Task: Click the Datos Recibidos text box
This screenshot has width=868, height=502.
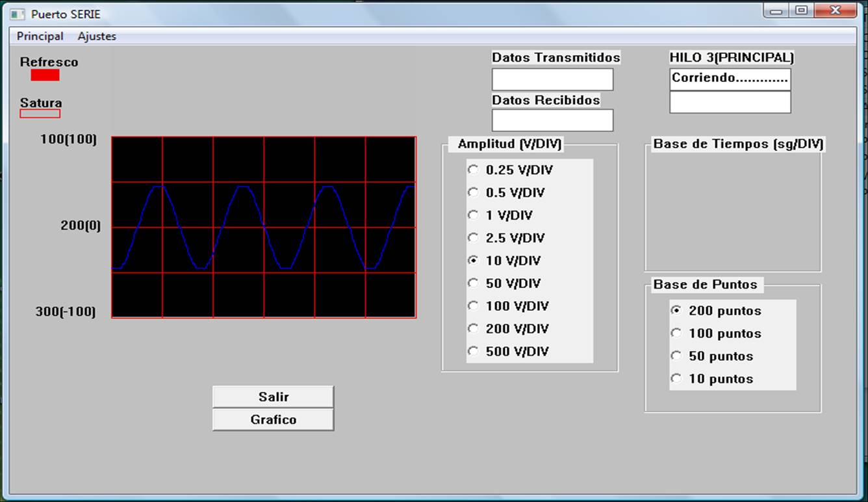Action: 553,120
